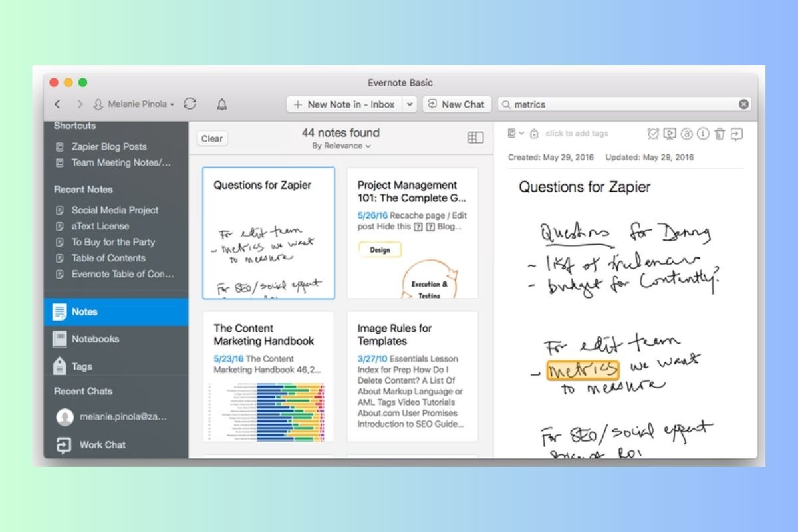Viewport: 798px width, 532px height.
Task: Change the note list view options icon
Action: click(x=475, y=138)
